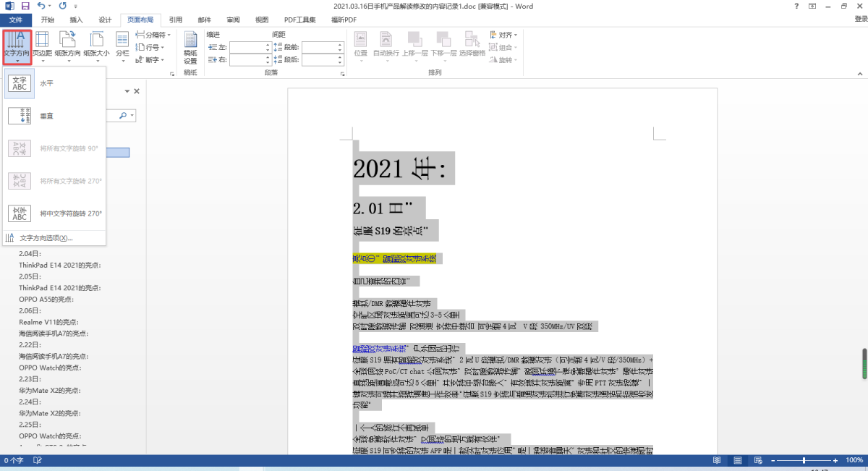Click the 选择窗格 selection pane icon
Image resolution: width=868 pixels, height=471 pixels.
472,43
